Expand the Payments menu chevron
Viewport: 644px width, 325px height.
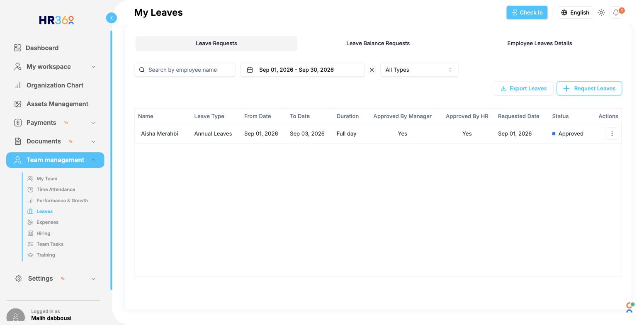(93, 123)
